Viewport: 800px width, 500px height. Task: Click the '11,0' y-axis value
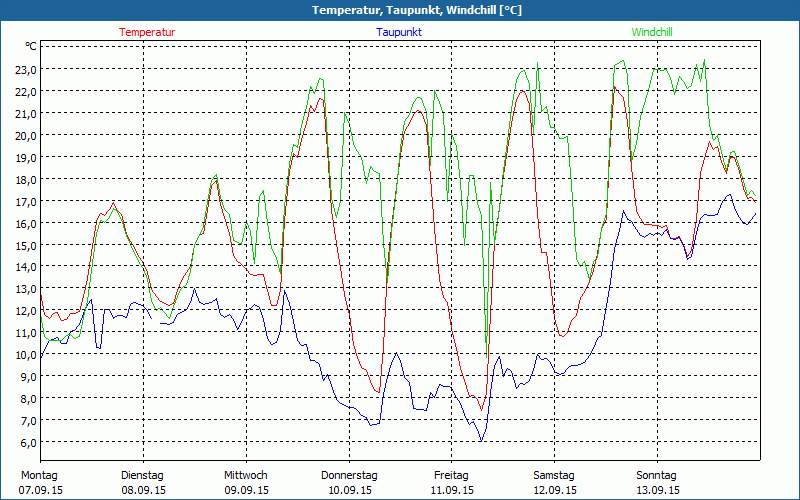point(26,333)
